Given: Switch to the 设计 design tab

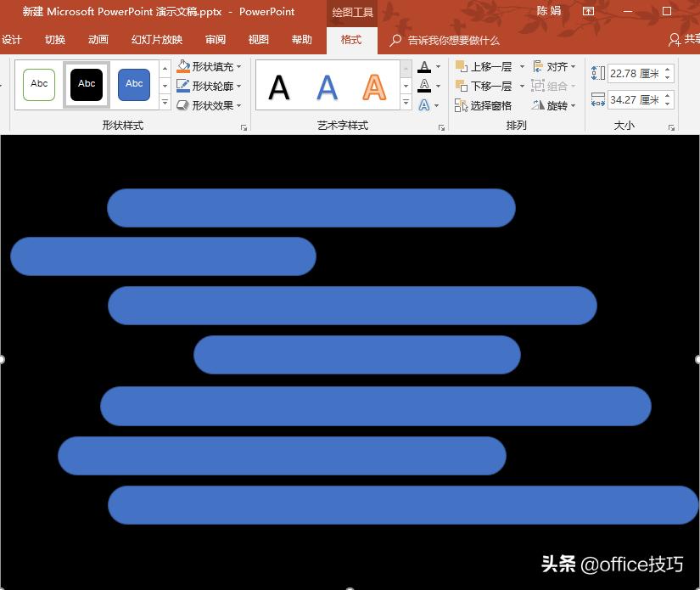Looking at the screenshot, I should pyautogui.click(x=12, y=40).
